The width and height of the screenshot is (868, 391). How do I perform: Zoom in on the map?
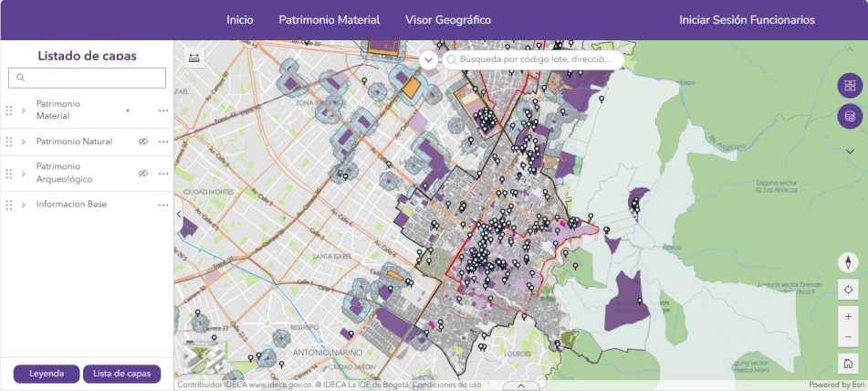pyautogui.click(x=849, y=317)
